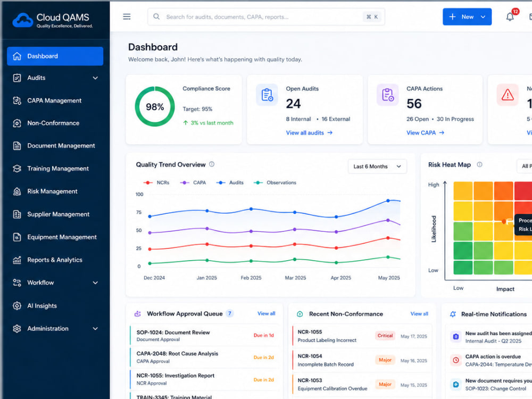The width and height of the screenshot is (532, 399).
Task: Click the CAPA Actions purple card icon
Action: [387, 95]
